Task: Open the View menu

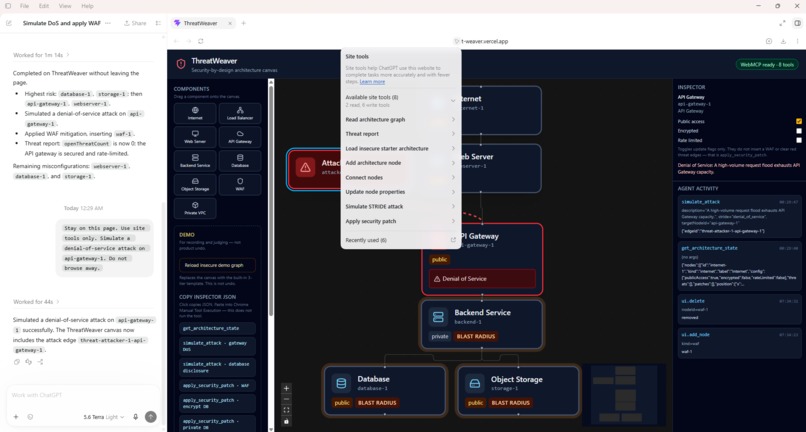Action: tap(65, 6)
